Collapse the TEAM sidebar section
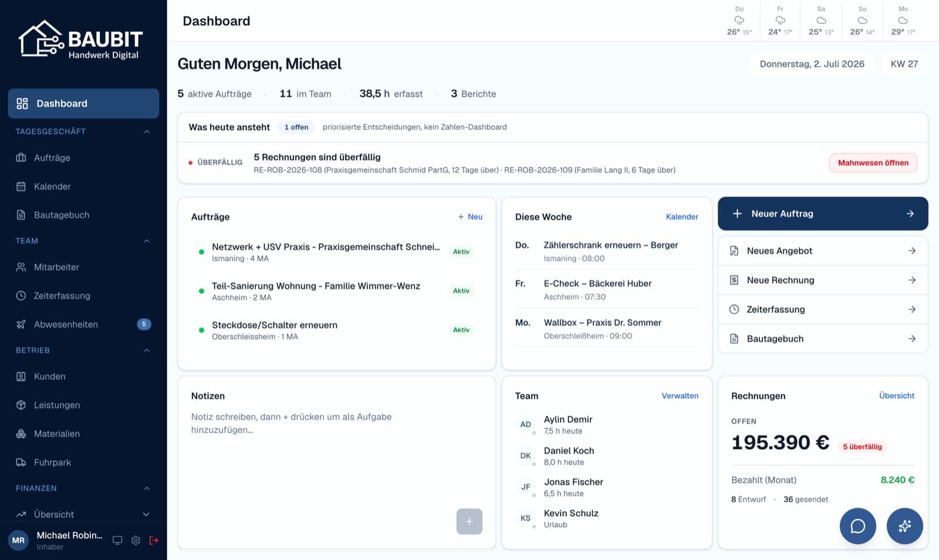The width and height of the screenshot is (939, 560). (x=147, y=241)
